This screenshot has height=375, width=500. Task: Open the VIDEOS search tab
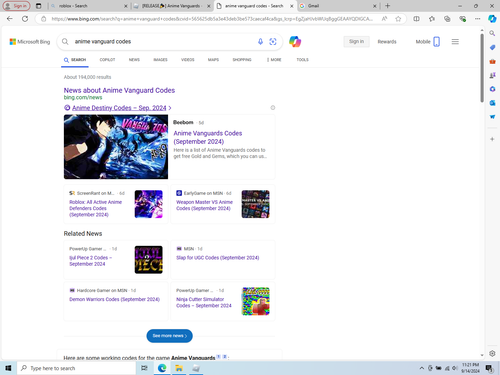click(x=188, y=60)
